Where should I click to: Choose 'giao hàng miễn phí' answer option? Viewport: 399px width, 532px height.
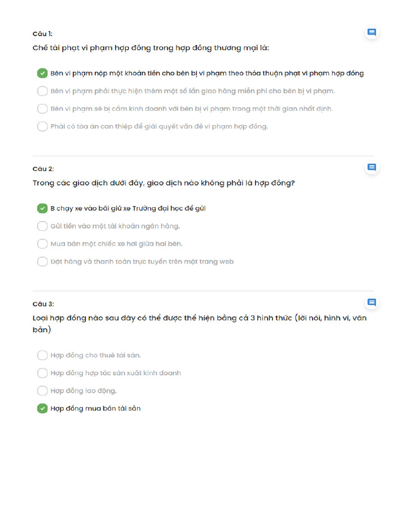[x=42, y=91]
